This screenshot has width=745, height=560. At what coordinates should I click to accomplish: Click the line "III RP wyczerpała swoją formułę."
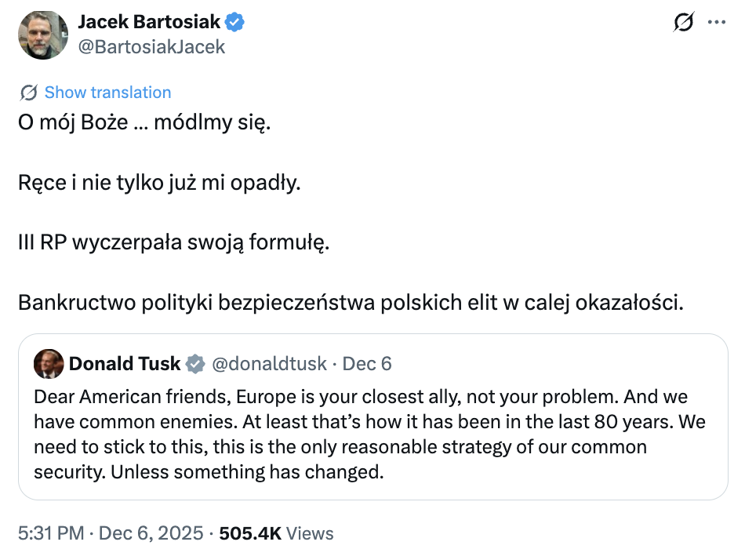point(173,242)
